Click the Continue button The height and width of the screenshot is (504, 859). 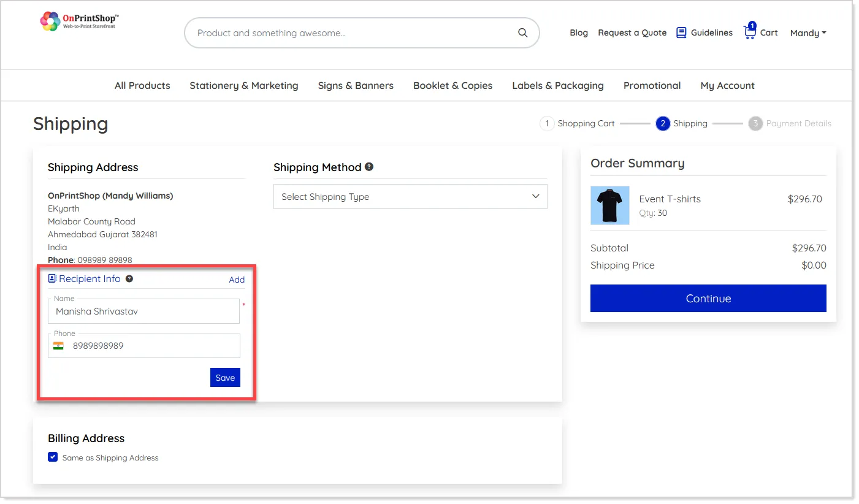[708, 299]
